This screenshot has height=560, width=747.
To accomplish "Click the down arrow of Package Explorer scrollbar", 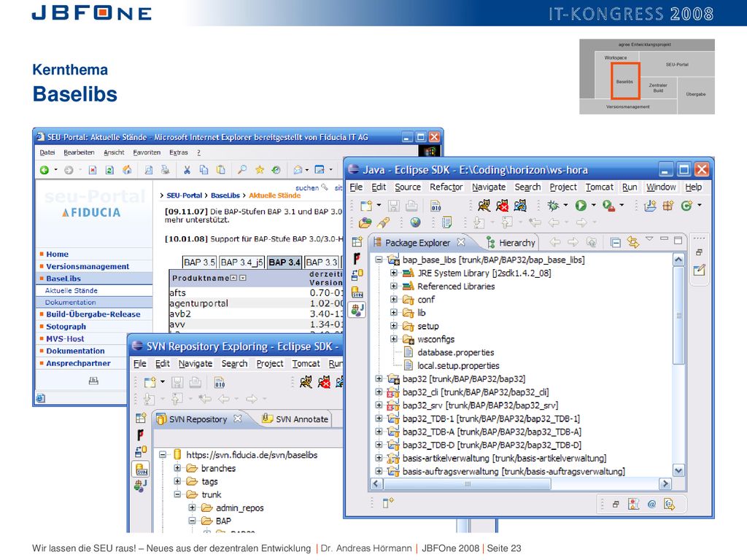I will (678, 470).
